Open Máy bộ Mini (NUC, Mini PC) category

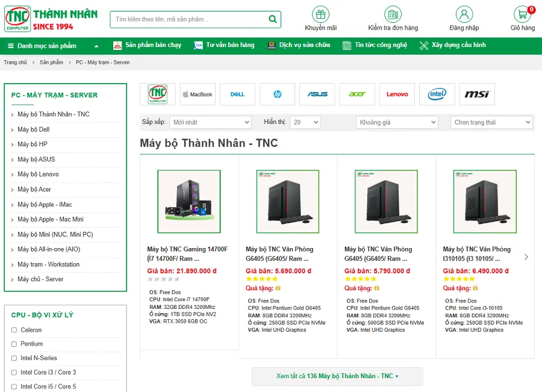tap(55, 234)
